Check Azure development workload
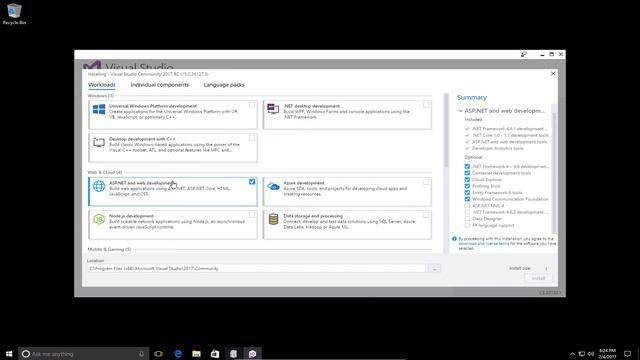This screenshot has width=640, height=360. [x=426, y=182]
